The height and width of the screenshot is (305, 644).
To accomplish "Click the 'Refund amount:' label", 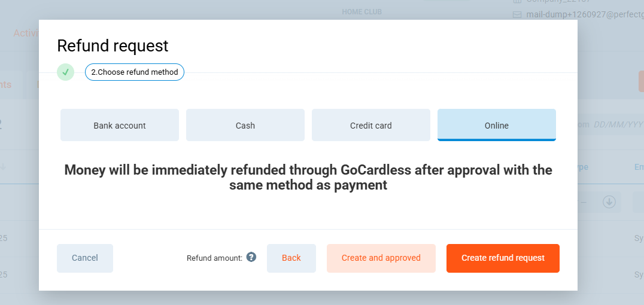I will (214, 258).
